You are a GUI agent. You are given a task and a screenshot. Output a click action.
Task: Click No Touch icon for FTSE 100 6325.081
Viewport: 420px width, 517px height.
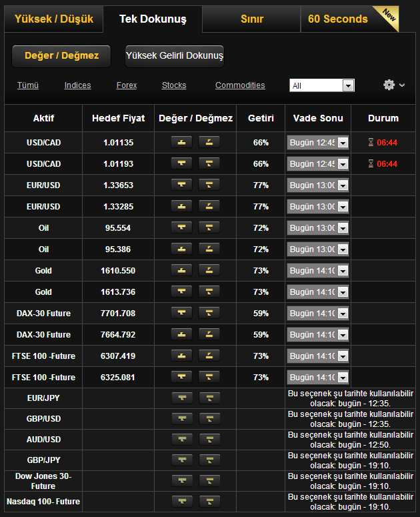209,377
